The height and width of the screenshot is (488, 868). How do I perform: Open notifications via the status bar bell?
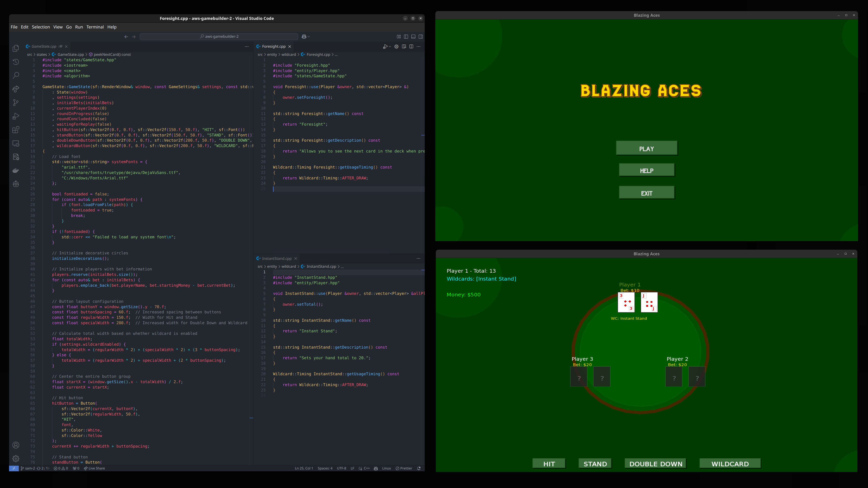tap(418, 468)
